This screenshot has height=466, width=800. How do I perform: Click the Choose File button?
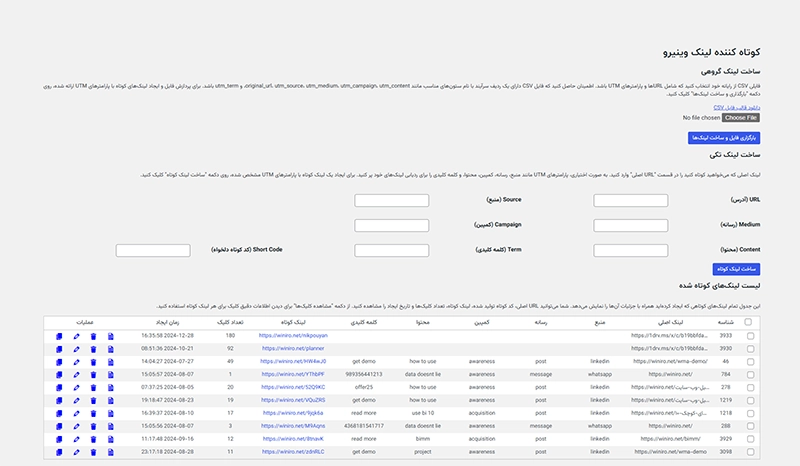coord(741,118)
